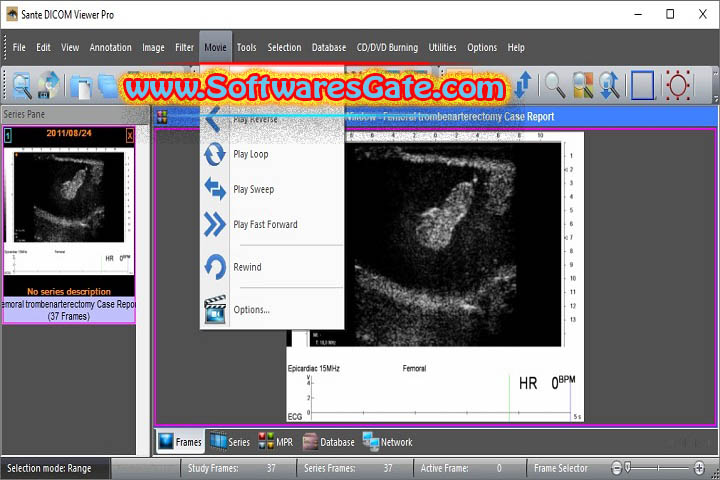Viewport: 720px width, 480px height.
Task: Switch to the Network tab
Action: click(x=388, y=442)
